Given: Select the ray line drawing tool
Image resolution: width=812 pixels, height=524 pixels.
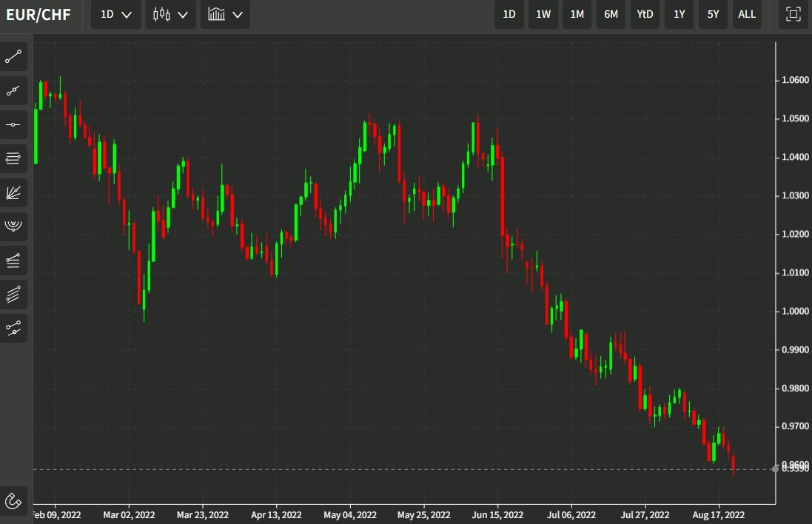Looking at the screenshot, I should 13,90.
